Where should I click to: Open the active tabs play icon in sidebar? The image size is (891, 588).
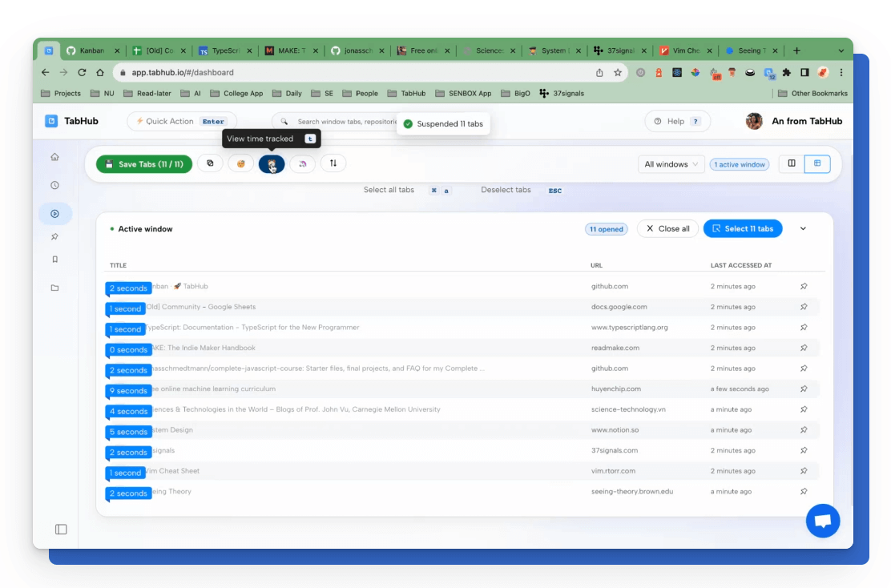tap(54, 214)
